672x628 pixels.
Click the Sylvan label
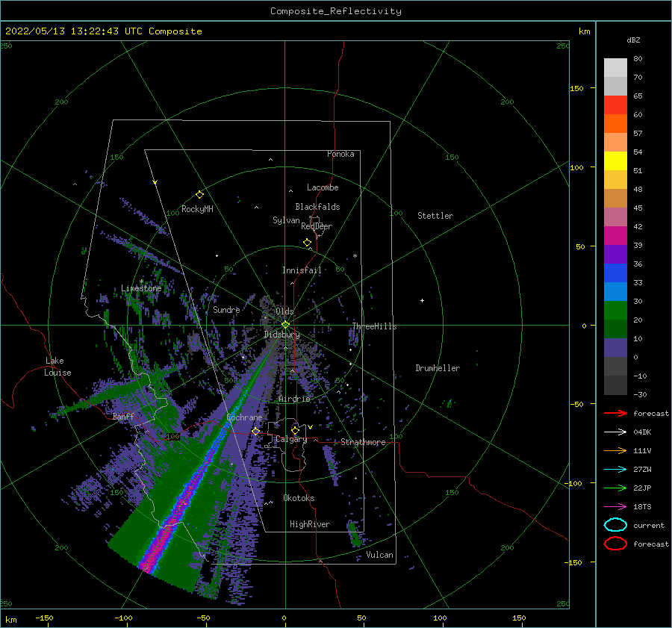tap(286, 220)
